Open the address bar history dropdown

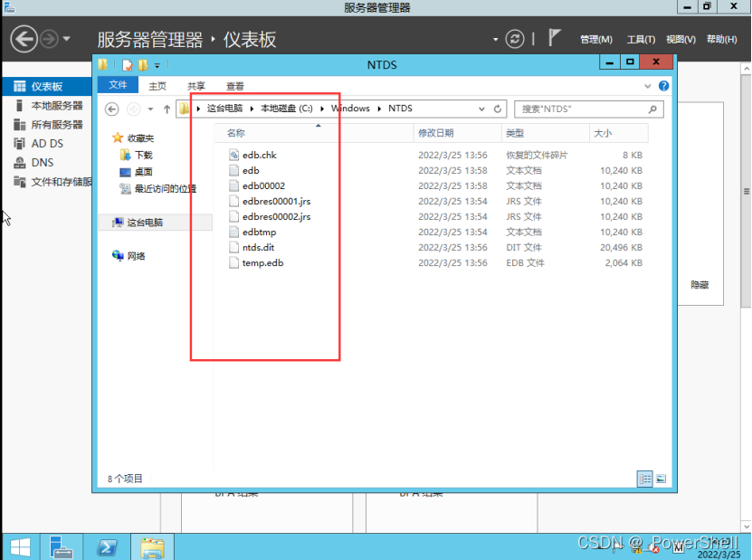pos(481,109)
